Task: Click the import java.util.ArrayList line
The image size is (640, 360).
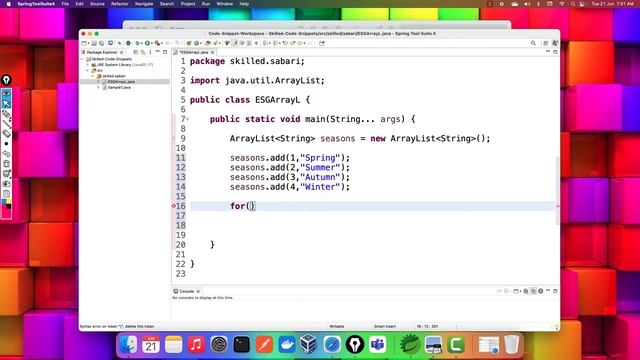Action: pos(257,80)
